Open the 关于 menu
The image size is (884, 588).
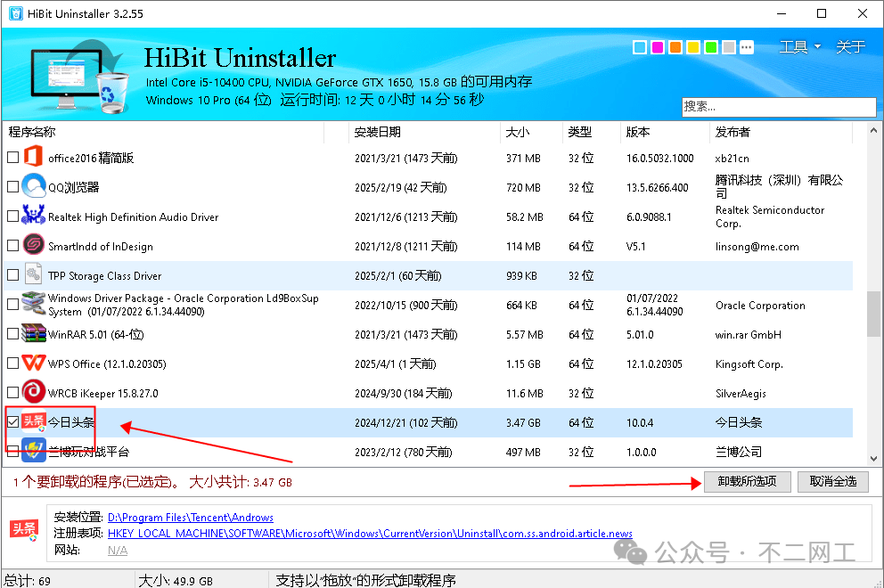(850, 47)
